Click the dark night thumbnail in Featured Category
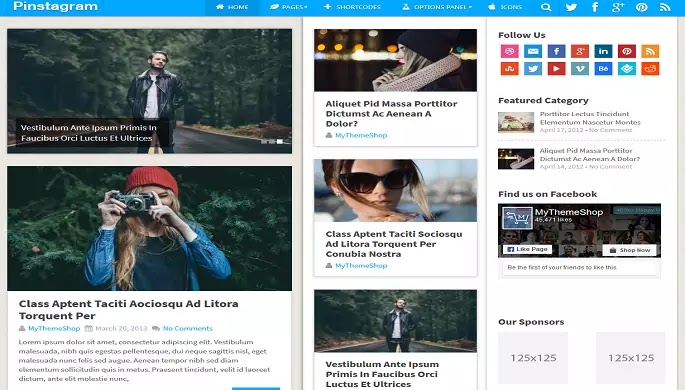The width and height of the screenshot is (685, 390). [x=516, y=159]
